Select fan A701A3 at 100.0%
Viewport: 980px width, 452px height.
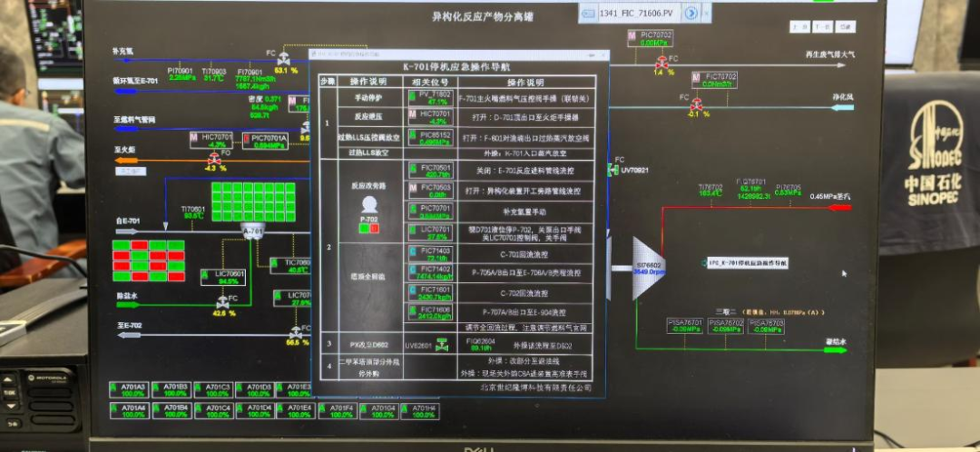click(130, 390)
